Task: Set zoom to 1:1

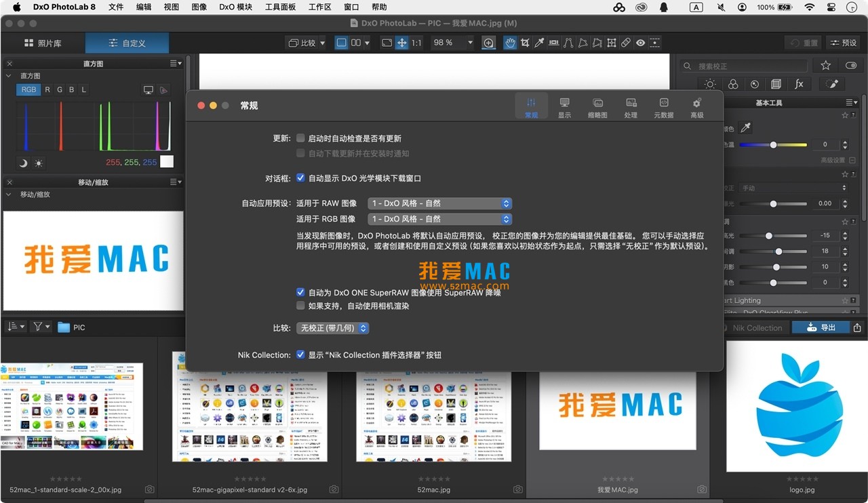Action: [x=416, y=43]
